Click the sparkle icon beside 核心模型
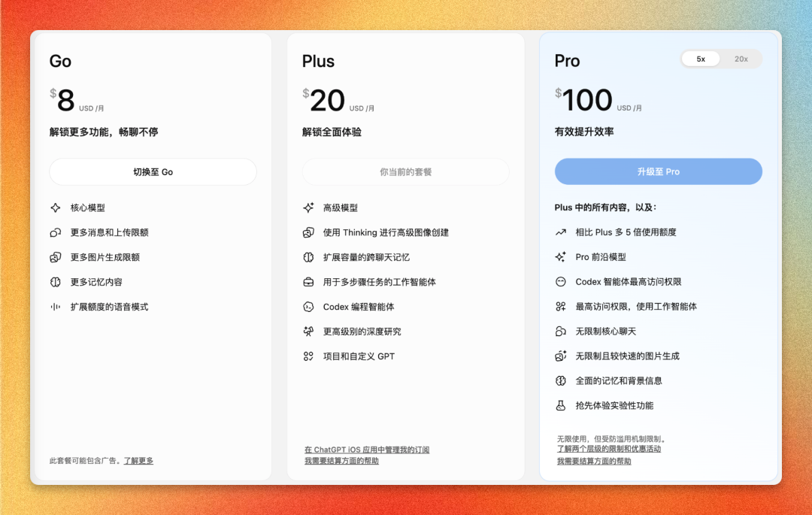 [x=56, y=208]
